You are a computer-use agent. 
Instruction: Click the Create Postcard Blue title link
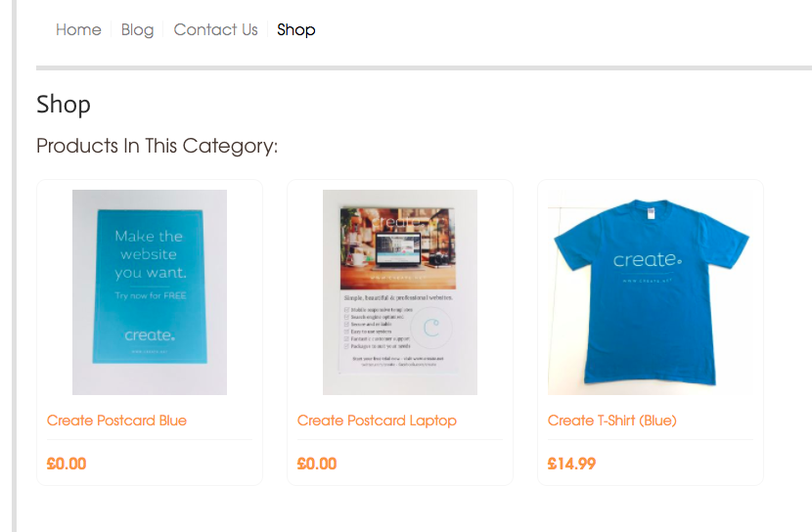pyautogui.click(x=116, y=421)
